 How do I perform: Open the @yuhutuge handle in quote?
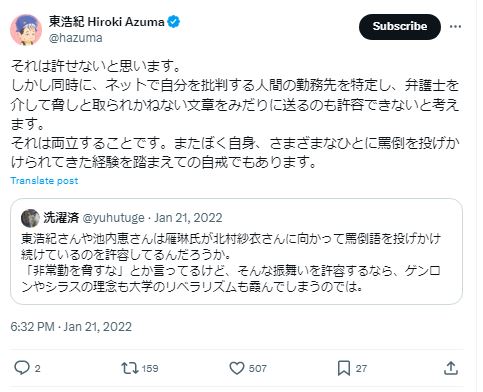point(113,218)
